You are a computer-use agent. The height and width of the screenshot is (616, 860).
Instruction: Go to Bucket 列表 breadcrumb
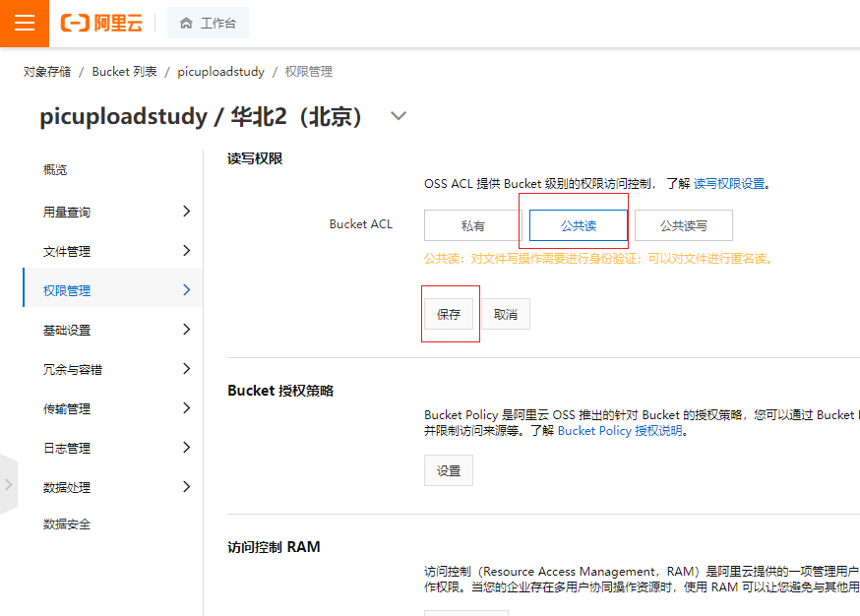click(x=125, y=72)
